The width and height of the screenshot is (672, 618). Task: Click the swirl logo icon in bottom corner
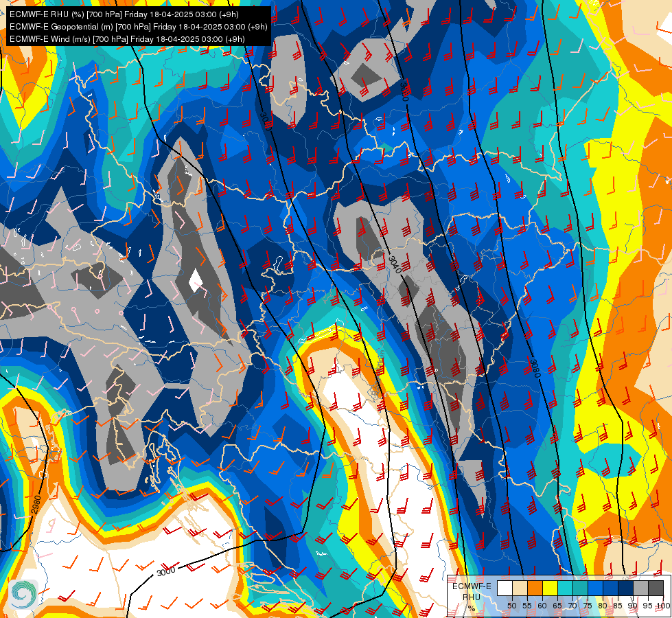23,595
